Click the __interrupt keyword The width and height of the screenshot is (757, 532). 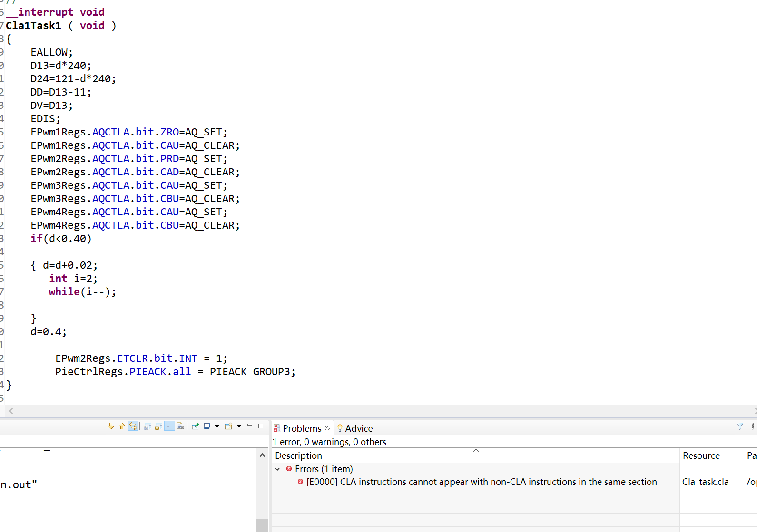coord(39,12)
